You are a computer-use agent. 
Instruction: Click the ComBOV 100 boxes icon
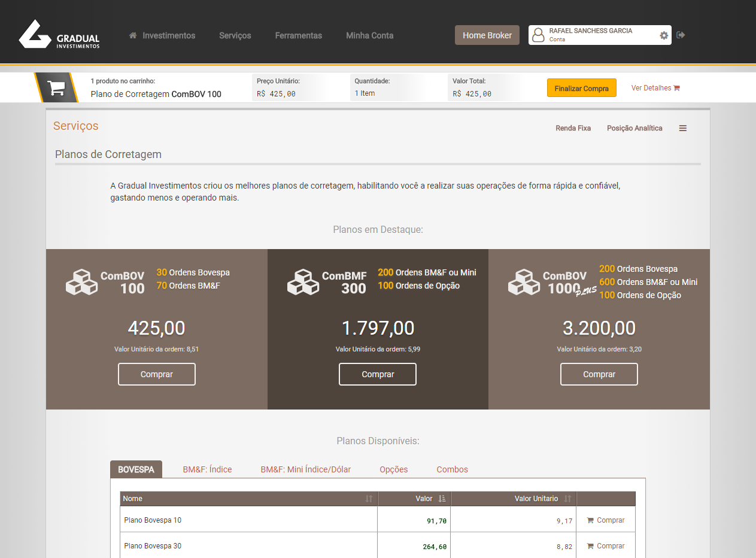tap(81, 282)
